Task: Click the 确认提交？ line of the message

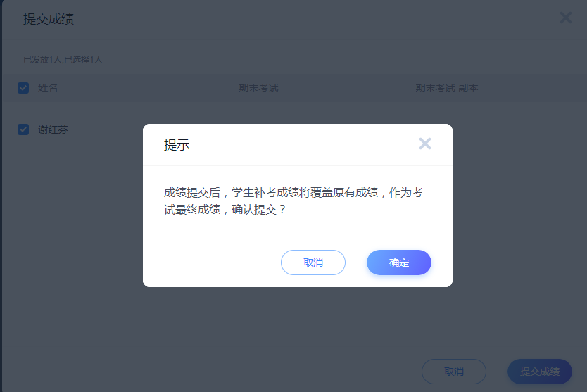Action: tap(258, 209)
